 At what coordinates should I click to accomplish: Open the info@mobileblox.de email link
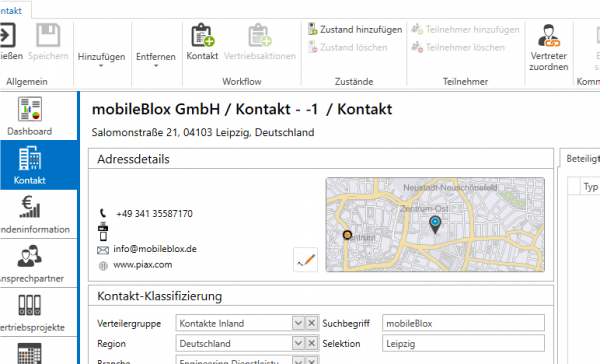point(155,249)
